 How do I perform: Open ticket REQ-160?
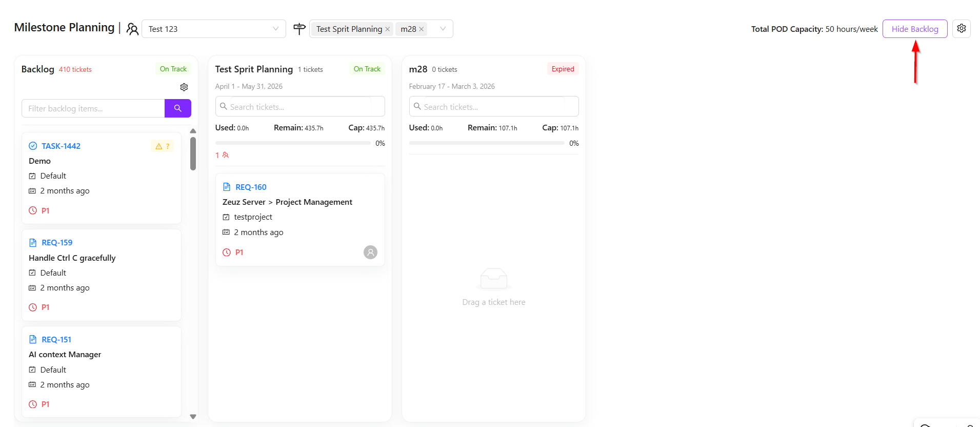click(251, 187)
